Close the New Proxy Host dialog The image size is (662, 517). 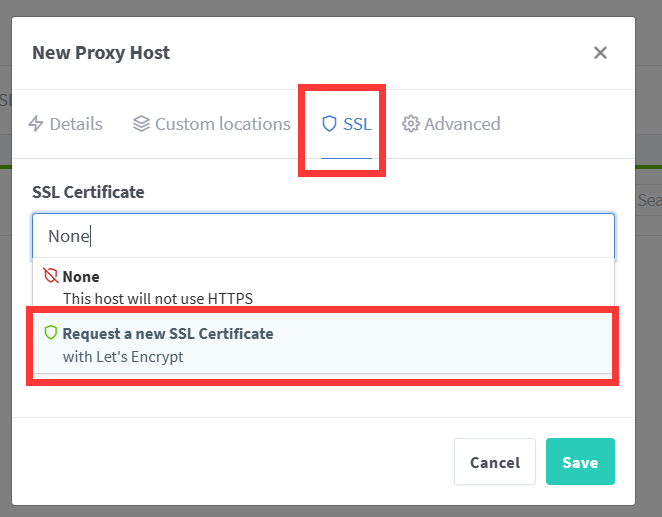[600, 53]
